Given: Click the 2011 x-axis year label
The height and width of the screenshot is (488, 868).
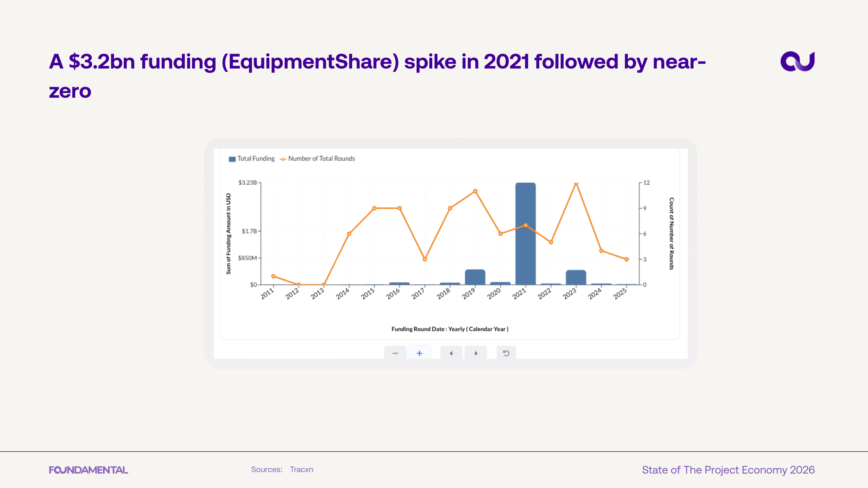Looking at the screenshot, I should 267,293.
